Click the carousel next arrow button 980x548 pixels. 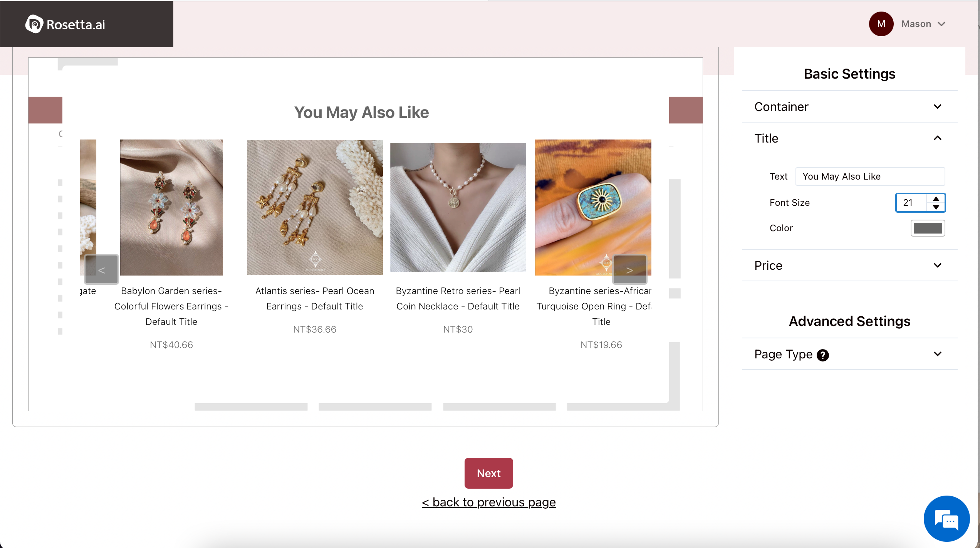pos(629,269)
